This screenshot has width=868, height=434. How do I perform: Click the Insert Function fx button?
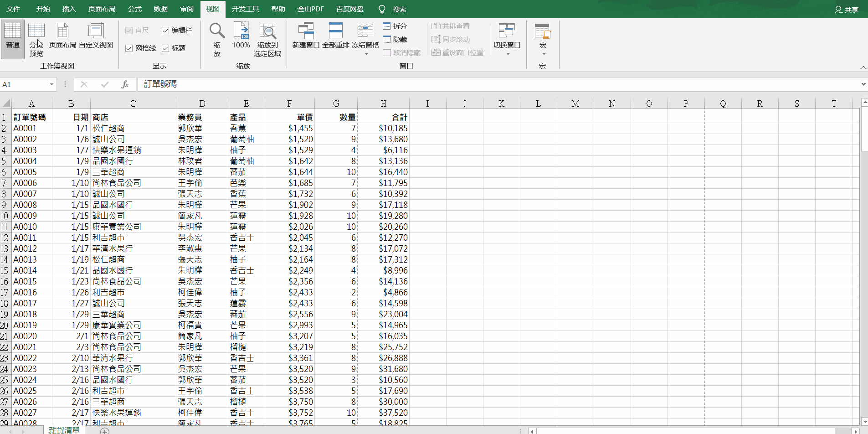click(125, 84)
